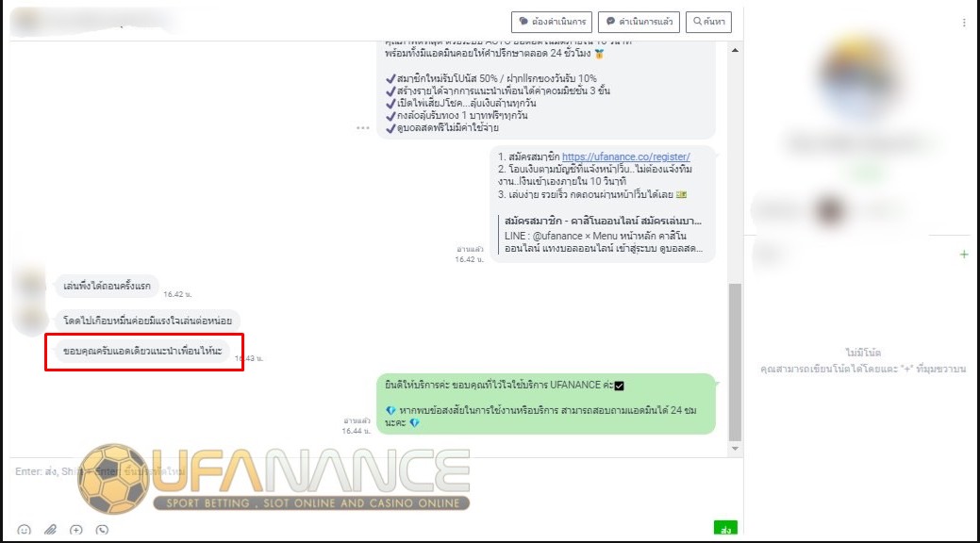Click the plus circle icon below message box
Image resolution: width=980 pixels, height=543 pixels.
pos(76,530)
